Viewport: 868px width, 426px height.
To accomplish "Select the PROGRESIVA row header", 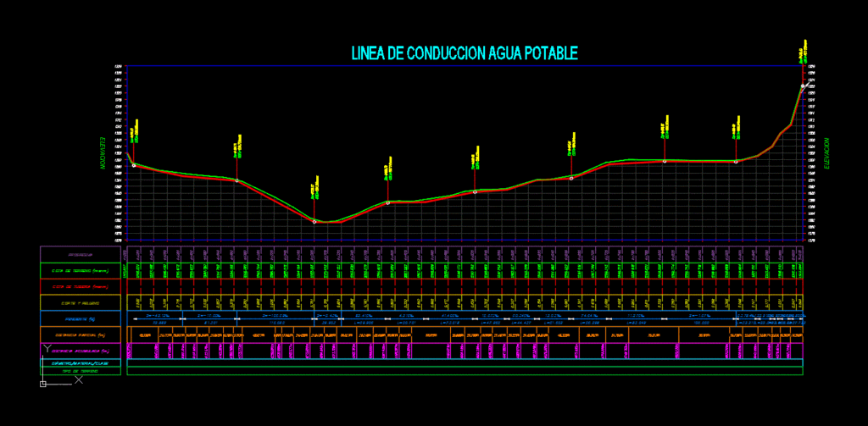I will 81,255.
